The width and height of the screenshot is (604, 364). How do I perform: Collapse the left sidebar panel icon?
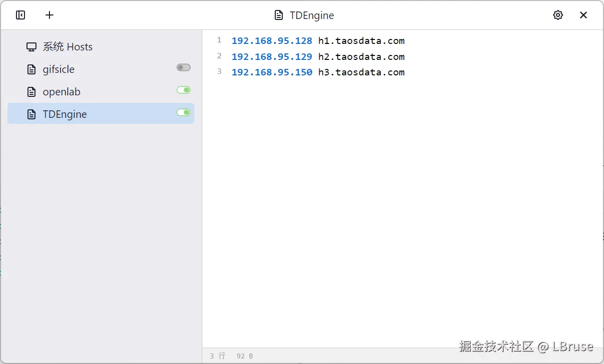click(x=20, y=15)
